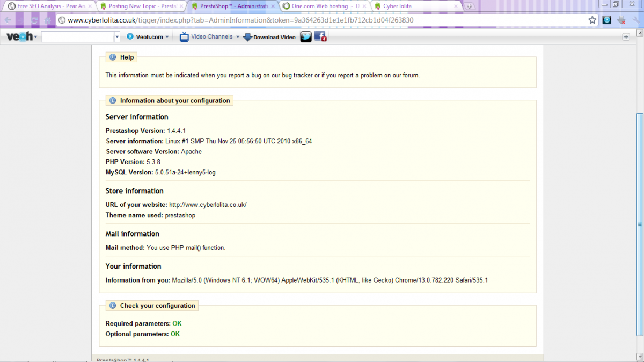
Task: Open the One.com Web hosting tab
Action: pos(325,6)
